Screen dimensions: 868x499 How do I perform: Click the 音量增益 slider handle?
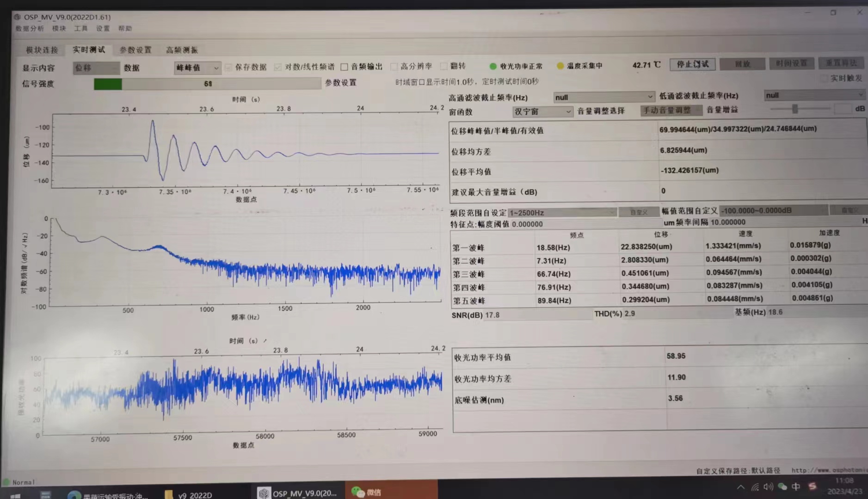(795, 109)
